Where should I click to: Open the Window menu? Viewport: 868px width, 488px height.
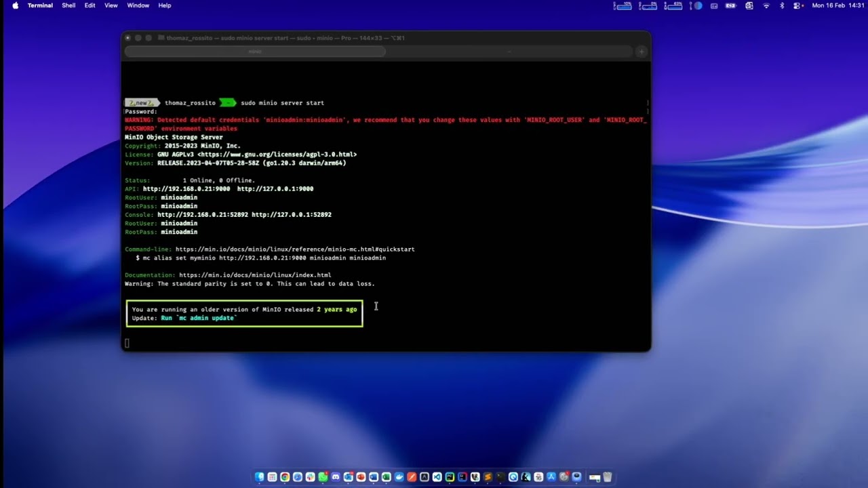138,5
